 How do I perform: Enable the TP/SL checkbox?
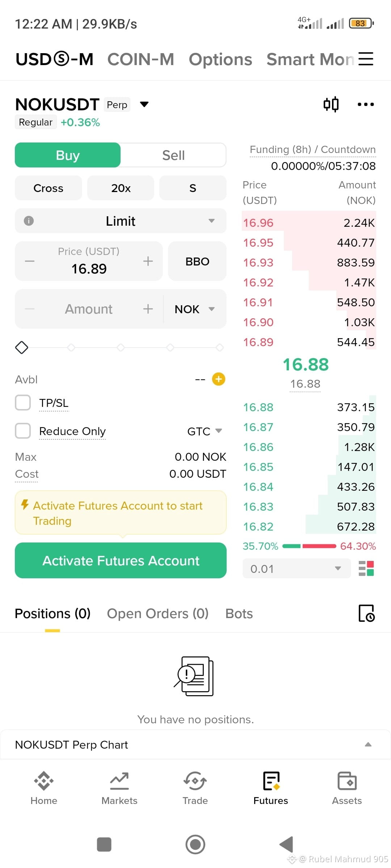click(x=23, y=403)
